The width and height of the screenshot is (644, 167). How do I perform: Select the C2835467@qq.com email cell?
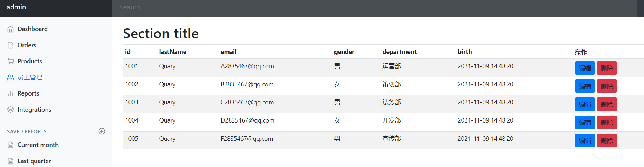tap(247, 102)
